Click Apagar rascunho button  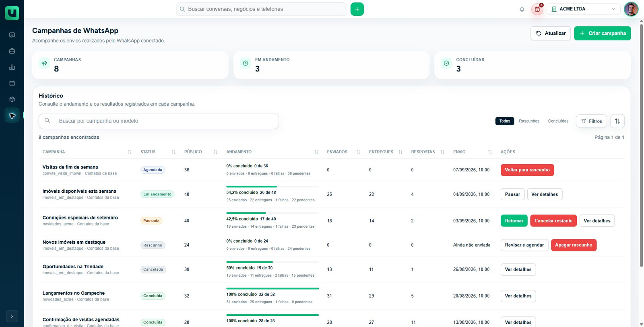(x=574, y=245)
